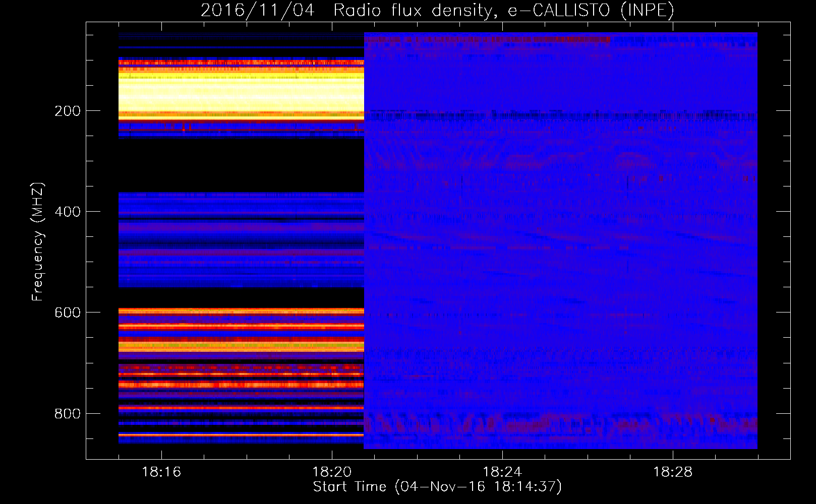Click the 'Frequency (MHZ)' axis label
The image size is (816, 504).
pos(38,241)
